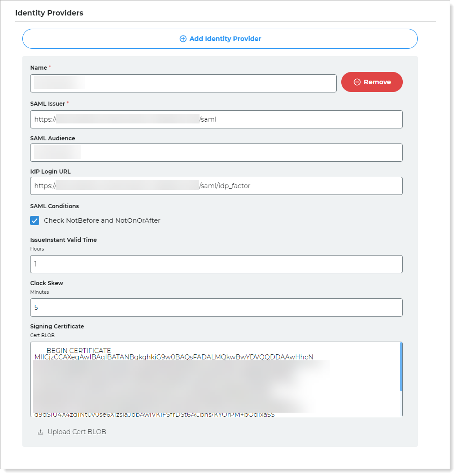Image resolution: width=457 pixels, height=476 pixels.
Task: Click the SAML Conditions label
Action: [x=55, y=206]
